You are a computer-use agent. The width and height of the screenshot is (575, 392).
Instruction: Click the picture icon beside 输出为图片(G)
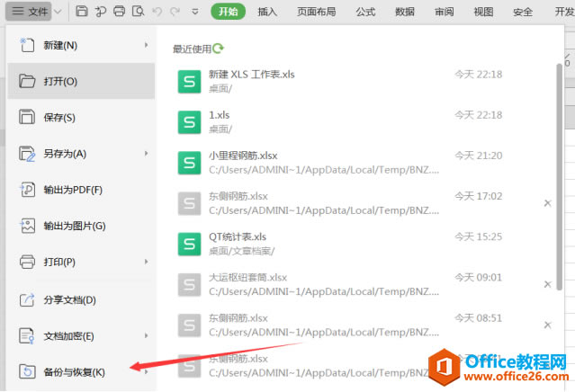(27, 226)
